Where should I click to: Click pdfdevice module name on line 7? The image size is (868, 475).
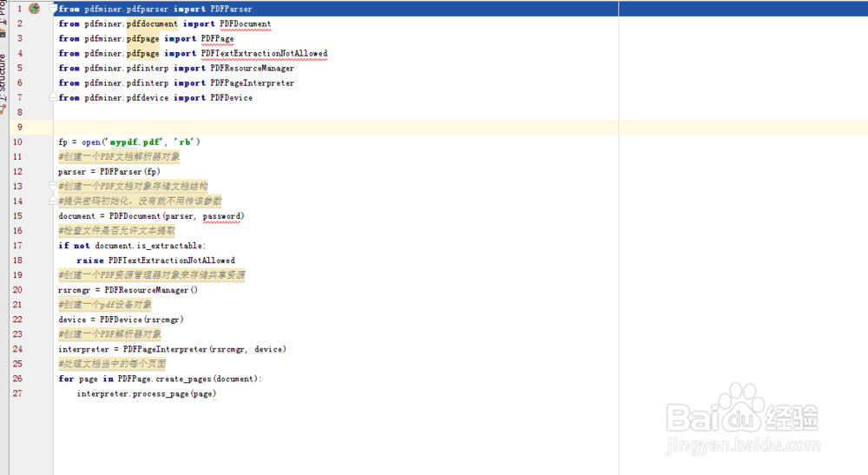[x=148, y=97]
